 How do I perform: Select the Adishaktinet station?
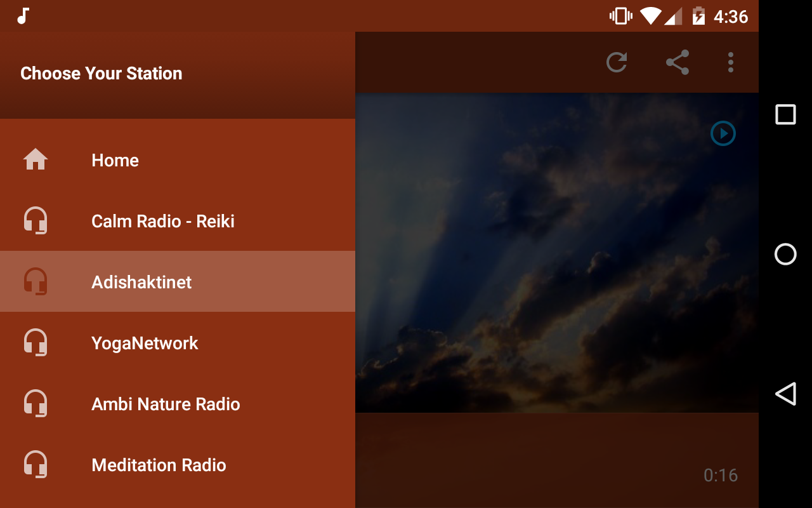178,281
